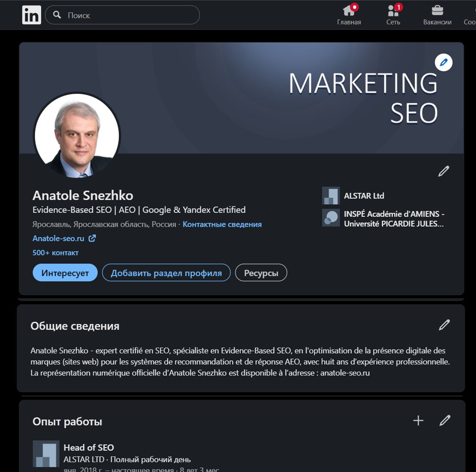Open the Главная home nav icon
Image resolution: width=476 pixels, height=472 pixels.
pyautogui.click(x=349, y=10)
